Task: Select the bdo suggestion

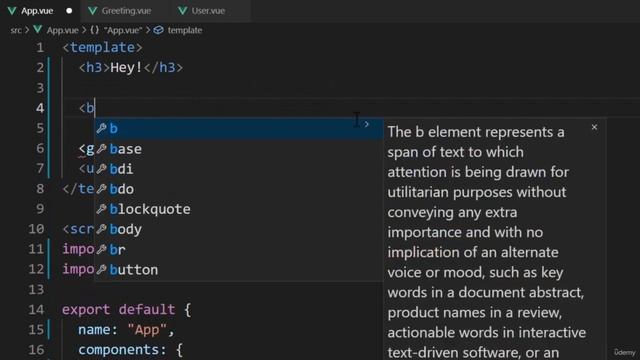Action: tap(239, 189)
